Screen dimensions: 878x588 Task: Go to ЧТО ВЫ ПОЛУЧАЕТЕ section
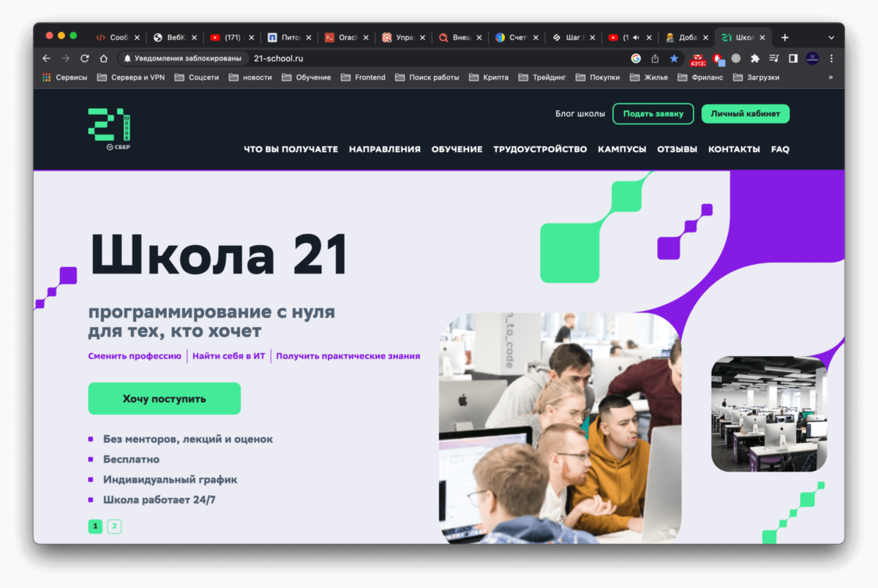[x=291, y=149]
